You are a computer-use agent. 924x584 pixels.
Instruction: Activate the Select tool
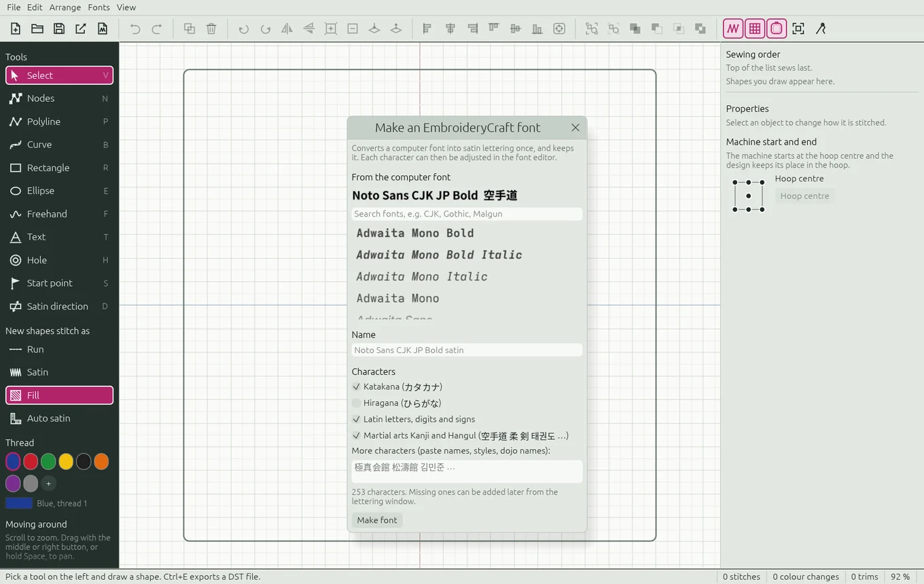(x=59, y=75)
